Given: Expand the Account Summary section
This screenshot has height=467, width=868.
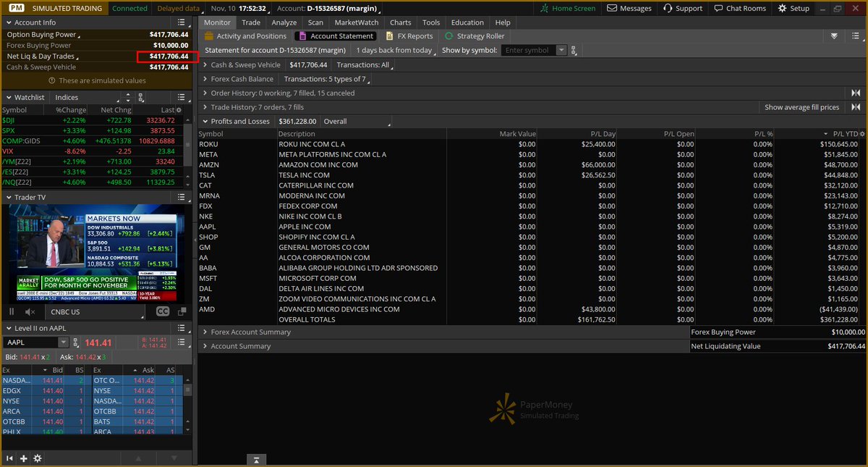Looking at the screenshot, I should coord(205,346).
